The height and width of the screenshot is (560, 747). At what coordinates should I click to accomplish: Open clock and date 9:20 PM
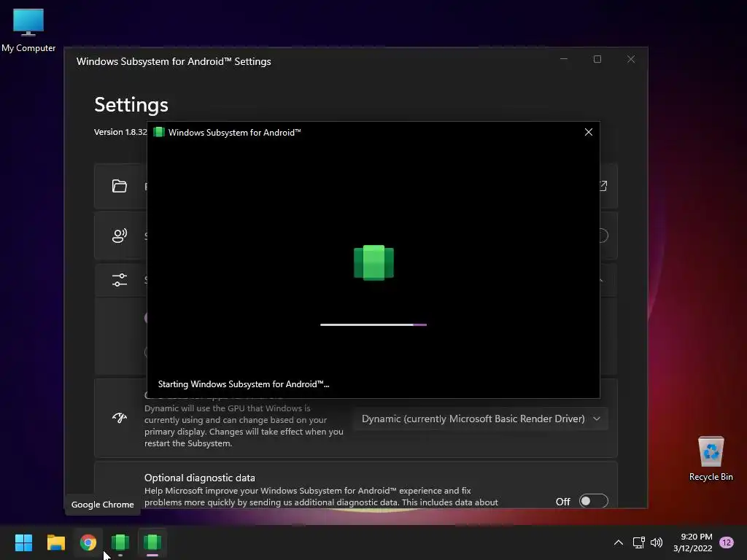click(693, 542)
